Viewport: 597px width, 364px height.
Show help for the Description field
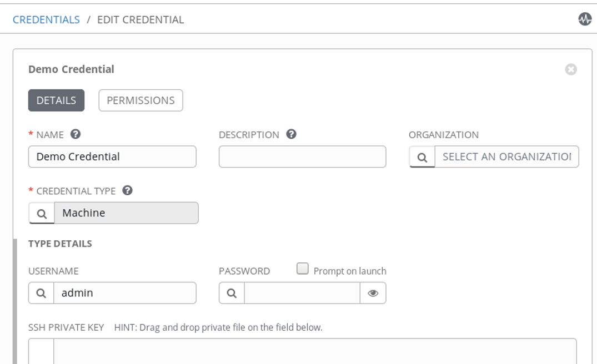pos(291,134)
